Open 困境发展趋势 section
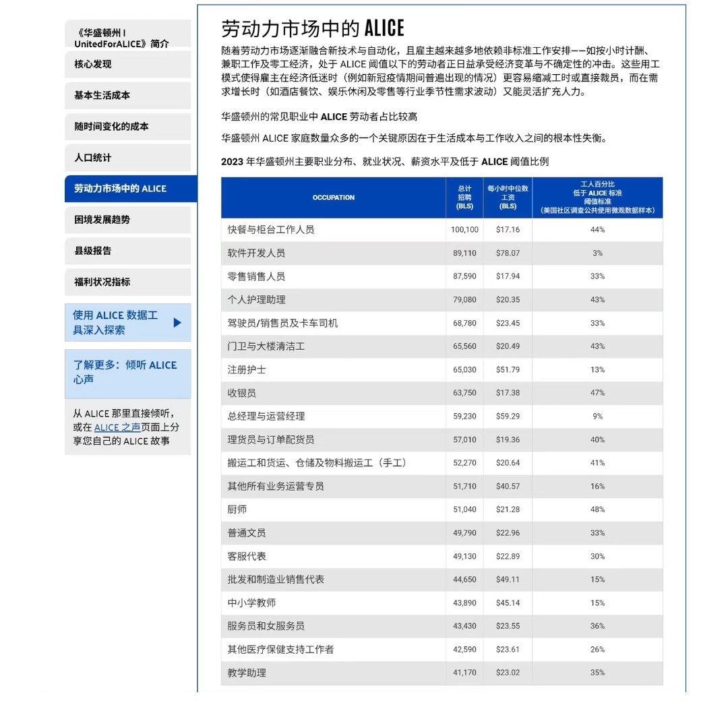 (x=127, y=220)
